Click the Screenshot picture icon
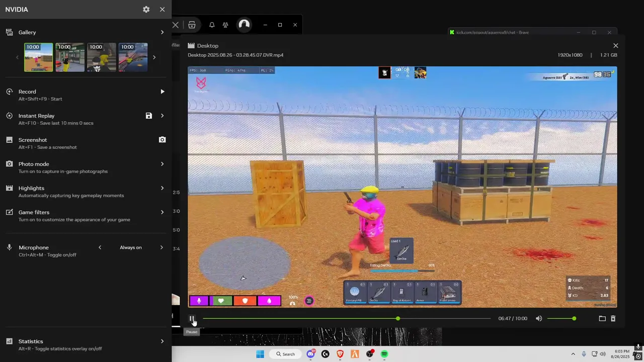Screen dimensions: 644x362 click(9, 140)
